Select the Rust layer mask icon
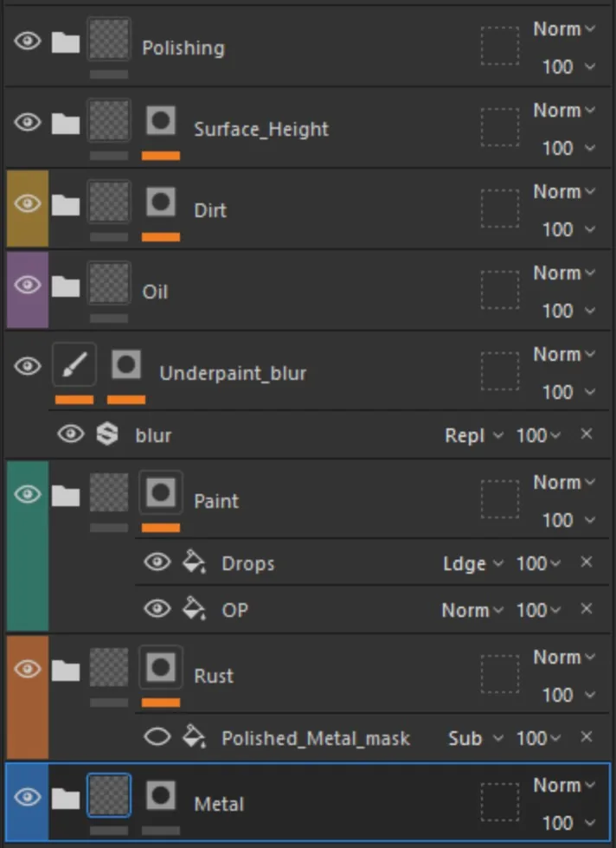The height and width of the screenshot is (848, 616). (161, 667)
